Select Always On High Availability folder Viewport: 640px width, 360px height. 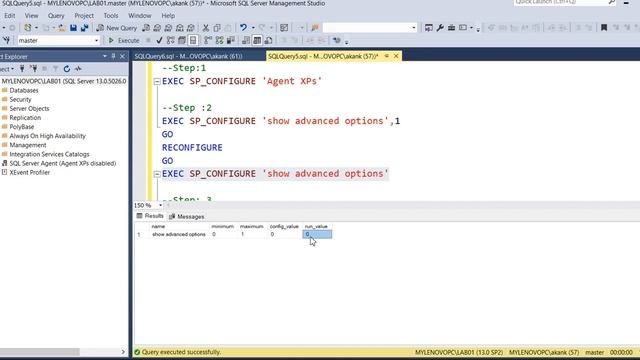(x=47, y=136)
